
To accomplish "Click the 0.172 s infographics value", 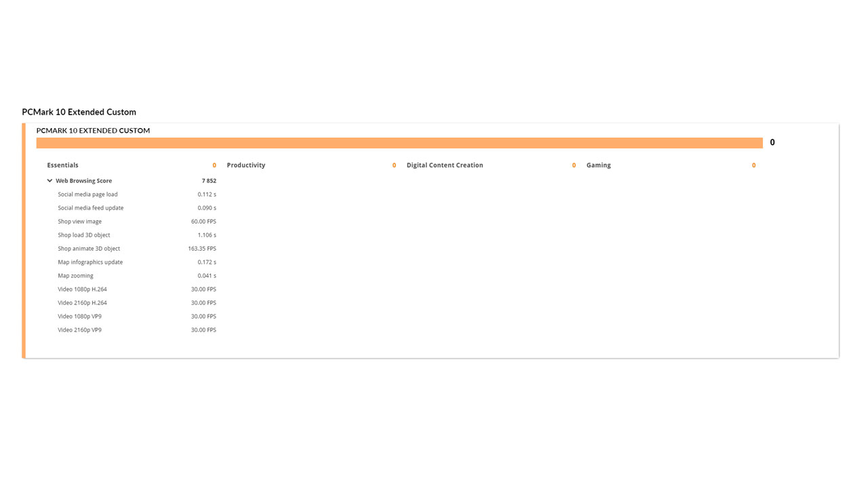I will point(207,262).
